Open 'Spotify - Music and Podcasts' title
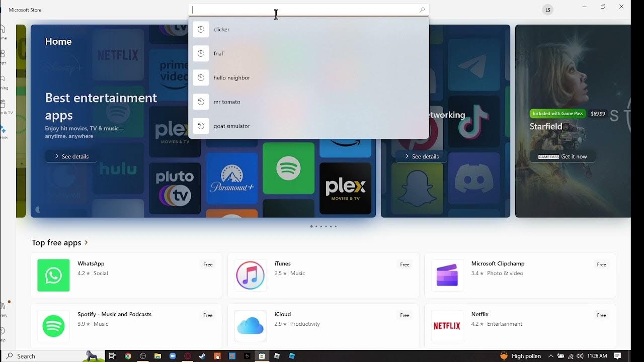 pos(114,314)
